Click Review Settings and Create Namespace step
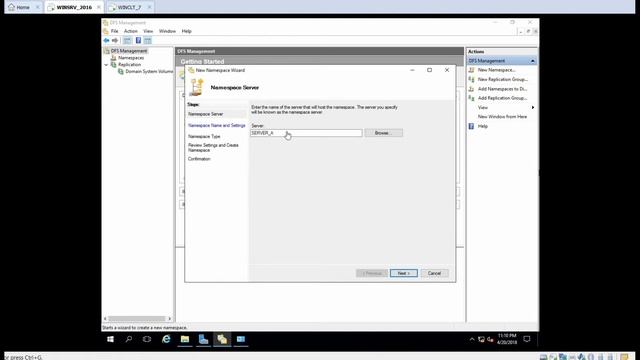 (x=213, y=147)
